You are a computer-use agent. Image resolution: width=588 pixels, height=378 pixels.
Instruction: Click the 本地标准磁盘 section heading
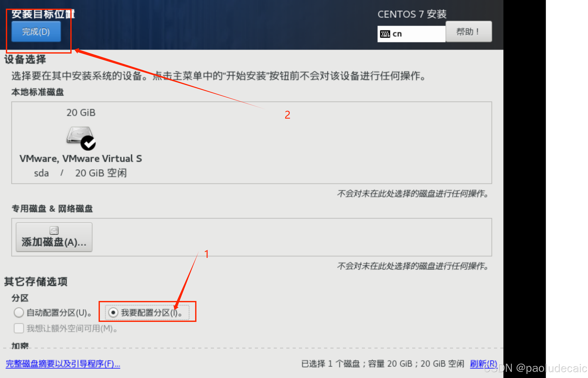pos(37,92)
